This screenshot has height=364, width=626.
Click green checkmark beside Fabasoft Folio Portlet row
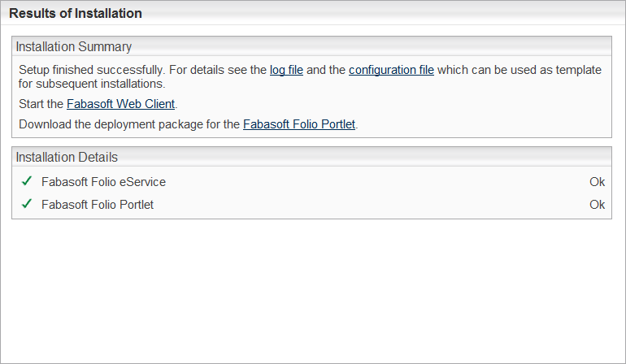point(27,204)
